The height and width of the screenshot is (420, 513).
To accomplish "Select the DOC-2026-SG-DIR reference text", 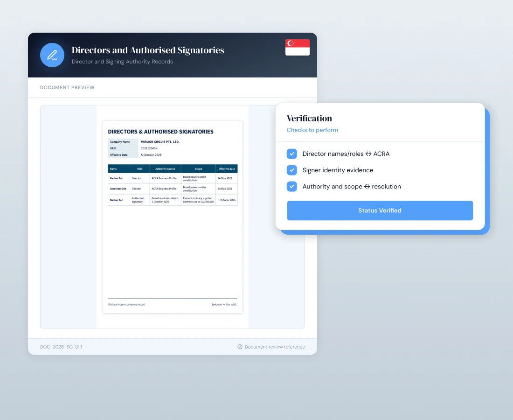I will tap(61, 347).
